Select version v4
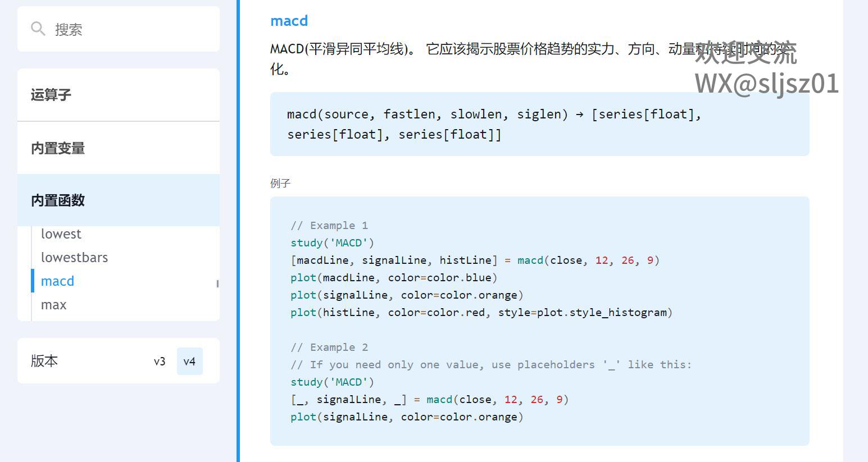 pos(189,362)
